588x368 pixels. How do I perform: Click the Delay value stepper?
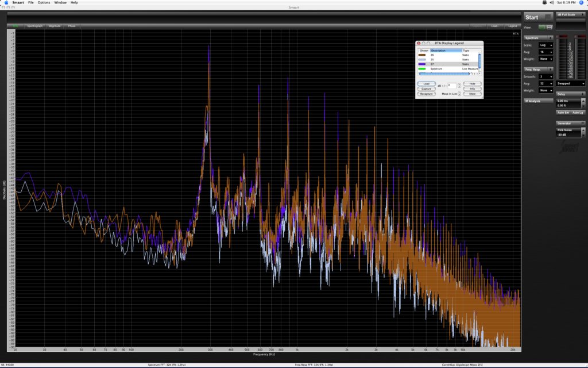click(x=583, y=103)
